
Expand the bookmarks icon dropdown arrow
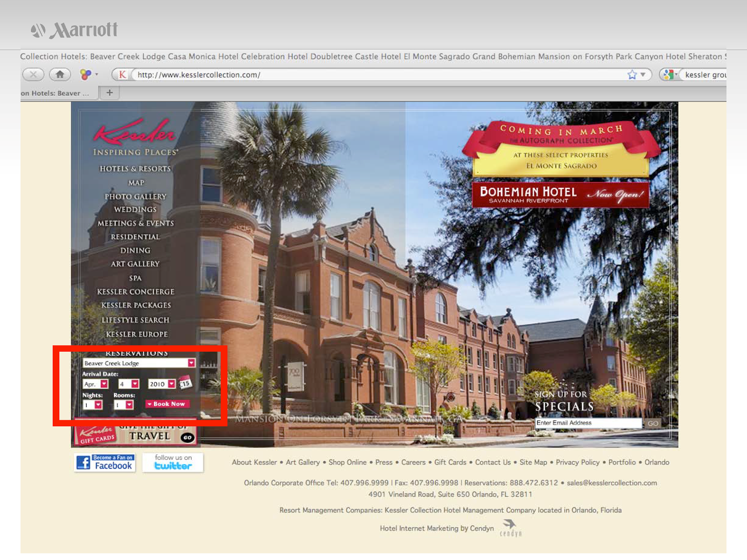tap(96, 74)
